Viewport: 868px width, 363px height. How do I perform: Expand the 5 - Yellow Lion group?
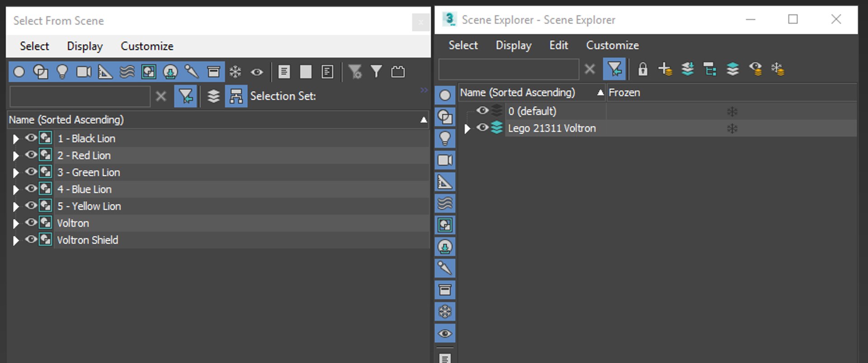coord(16,207)
